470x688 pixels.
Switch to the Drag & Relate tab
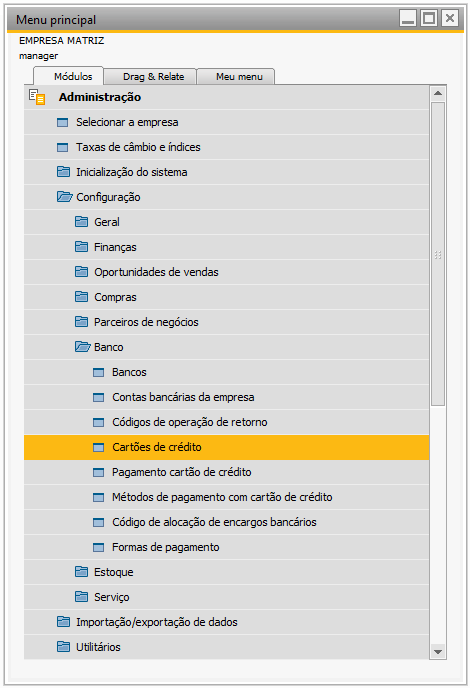coord(151,76)
